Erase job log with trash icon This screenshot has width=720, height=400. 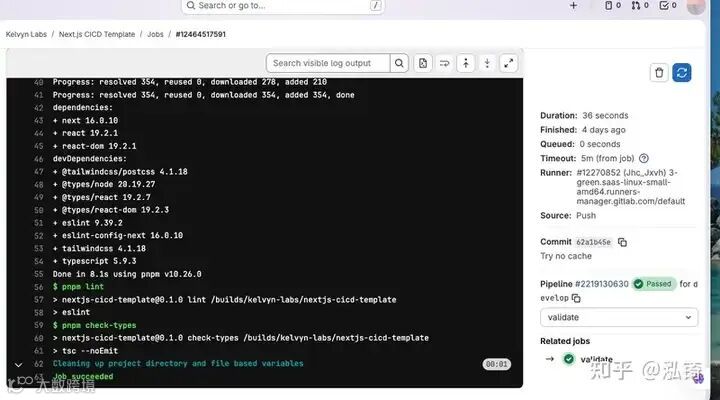click(x=659, y=73)
